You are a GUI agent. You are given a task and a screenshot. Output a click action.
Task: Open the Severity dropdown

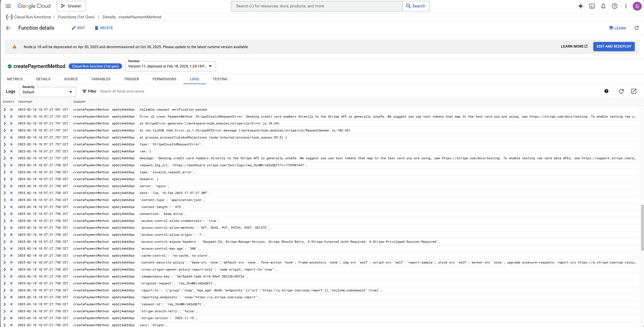pos(48,92)
